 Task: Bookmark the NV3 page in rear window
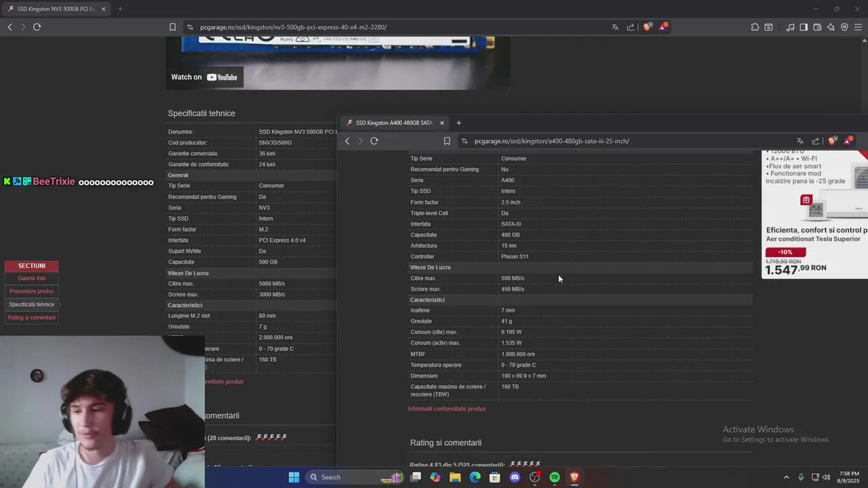(x=172, y=27)
